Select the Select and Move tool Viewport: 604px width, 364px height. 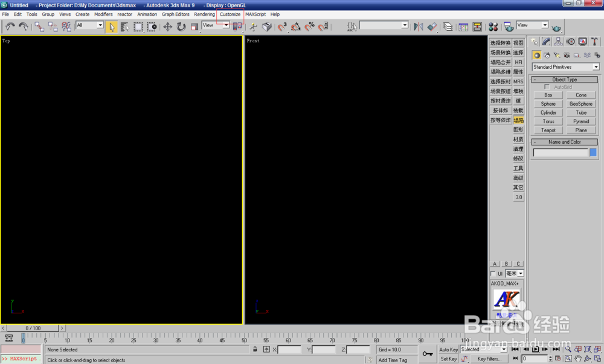coord(167,27)
